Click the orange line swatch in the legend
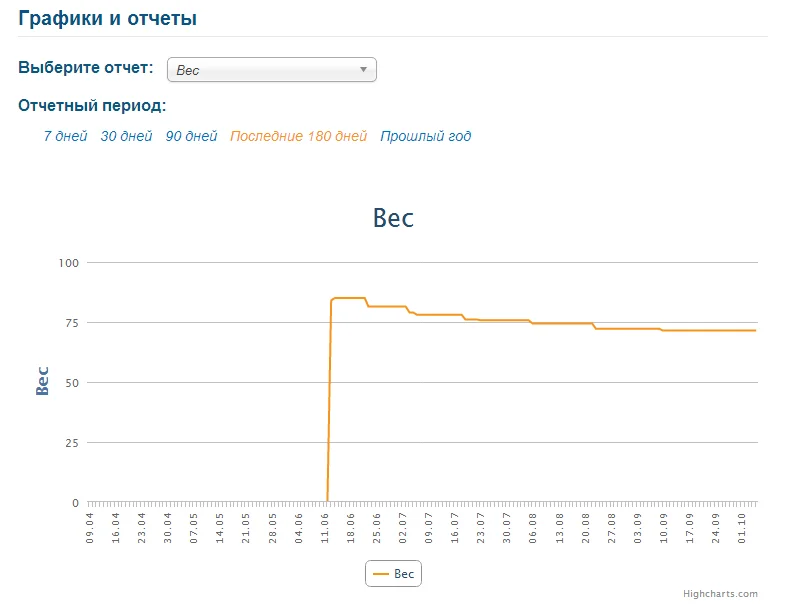The width and height of the screenshot is (785, 615). pos(381,574)
